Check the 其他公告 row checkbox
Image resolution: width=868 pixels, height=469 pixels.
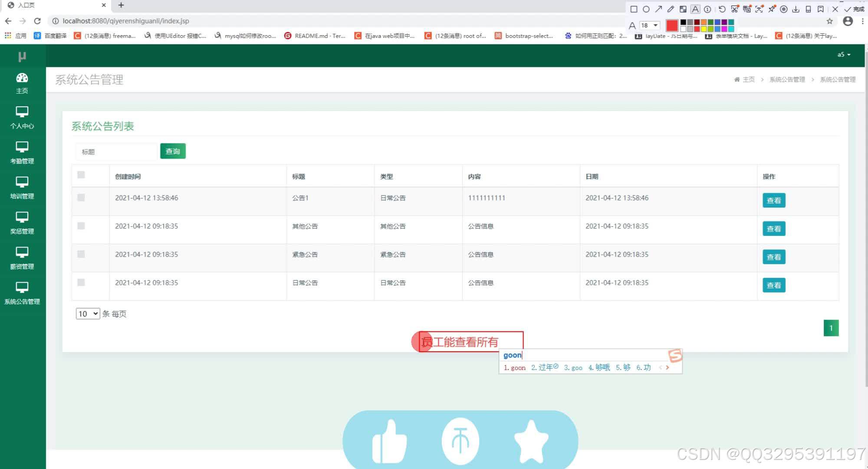[81, 226]
